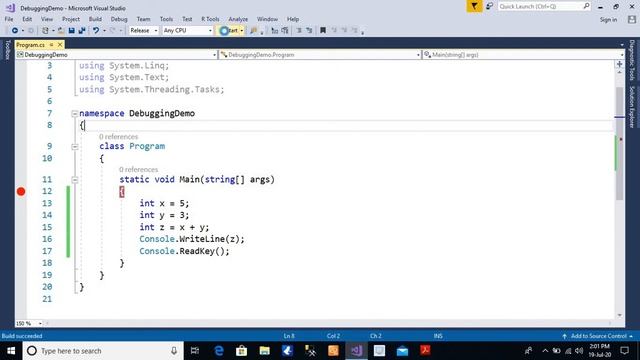
Task: Click the 0 references link above Main
Action: pyautogui.click(x=138, y=169)
